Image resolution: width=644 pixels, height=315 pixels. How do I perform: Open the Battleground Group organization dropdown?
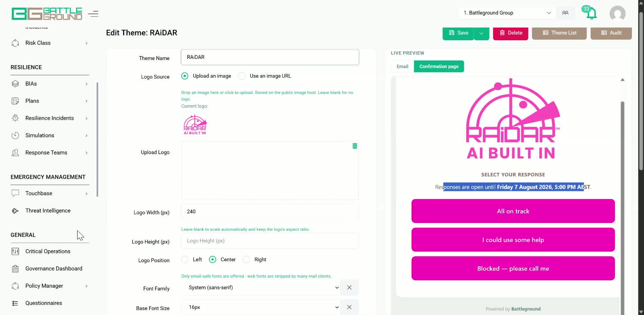pyautogui.click(x=507, y=13)
